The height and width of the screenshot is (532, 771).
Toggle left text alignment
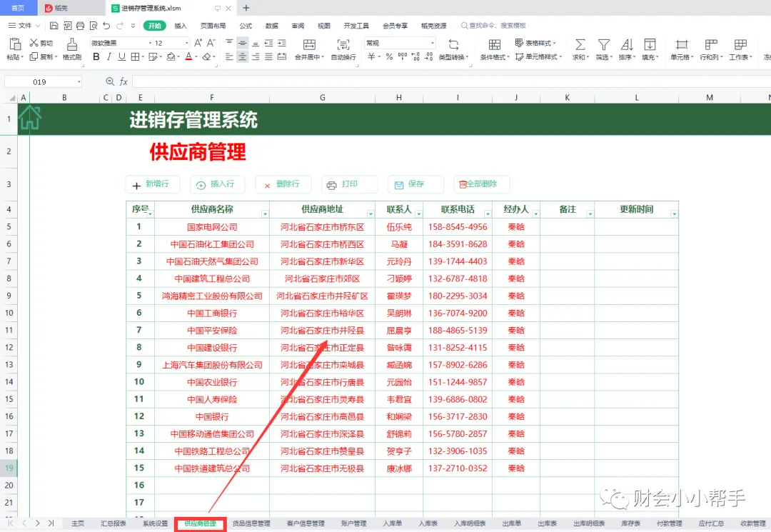[230, 57]
